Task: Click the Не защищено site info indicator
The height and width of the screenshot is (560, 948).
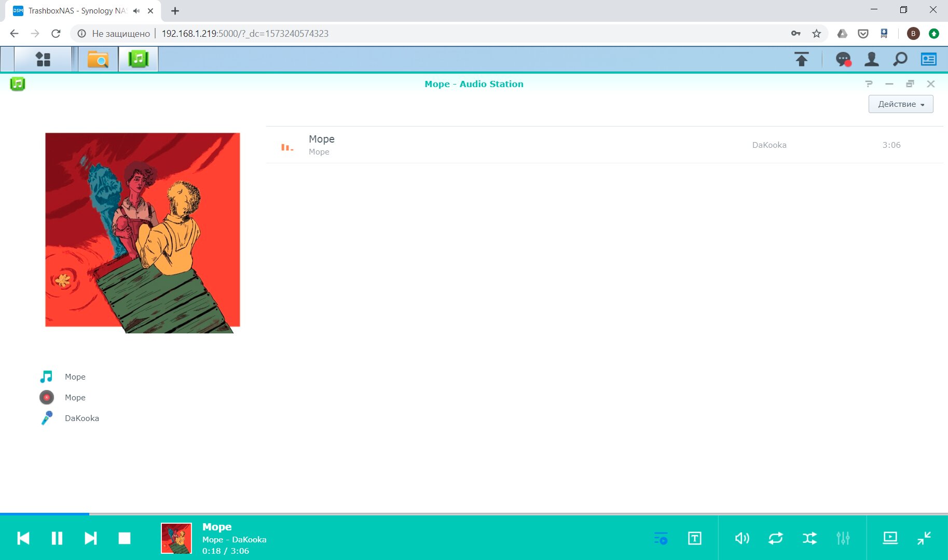Action: click(x=114, y=34)
